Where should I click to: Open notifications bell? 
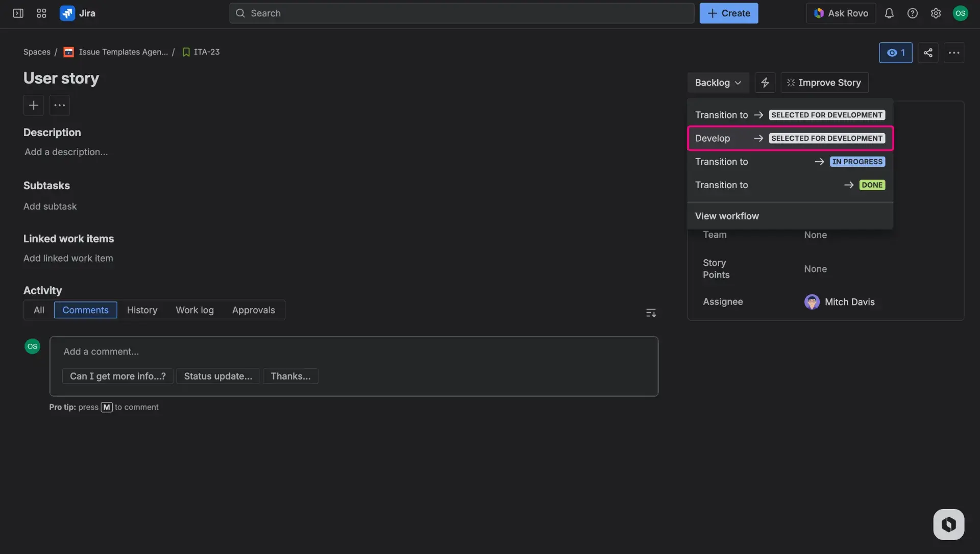click(x=889, y=13)
